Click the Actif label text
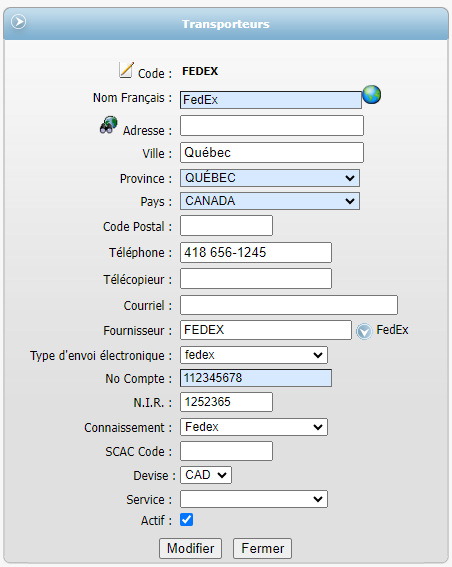The width and height of the screenshot is (452, 567). pos(156,521)
